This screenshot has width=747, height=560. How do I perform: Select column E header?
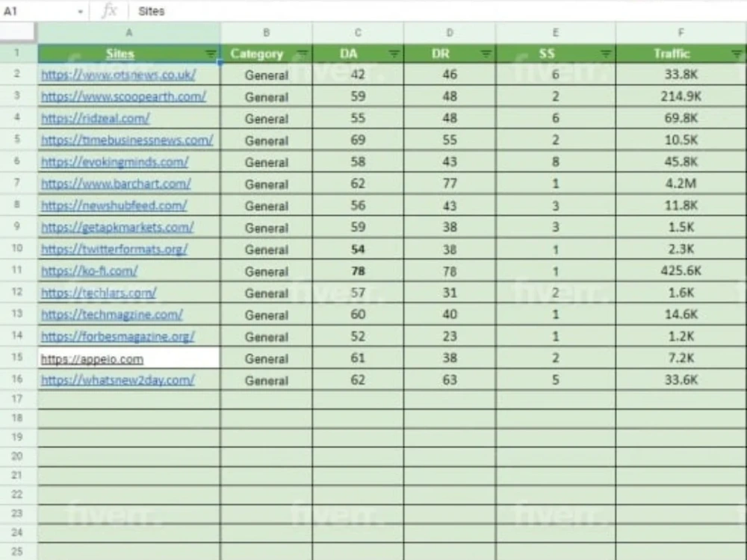pyautogui.click(x=556, y=33)
